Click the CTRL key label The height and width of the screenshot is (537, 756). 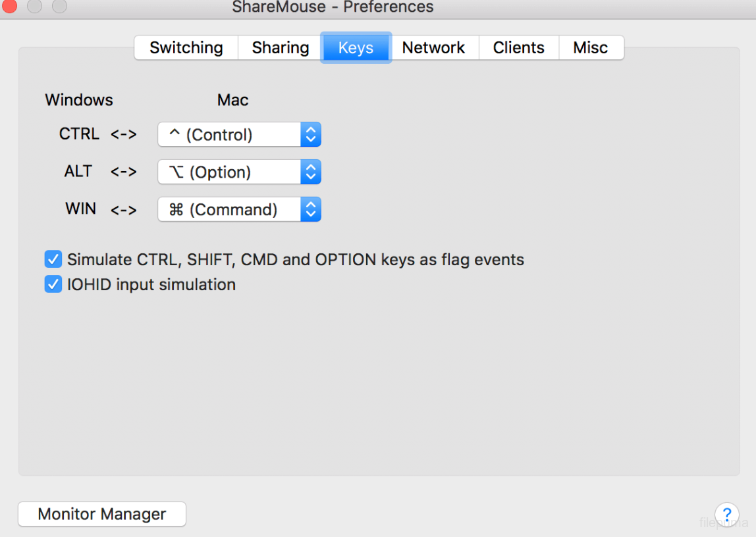(79, 134)
